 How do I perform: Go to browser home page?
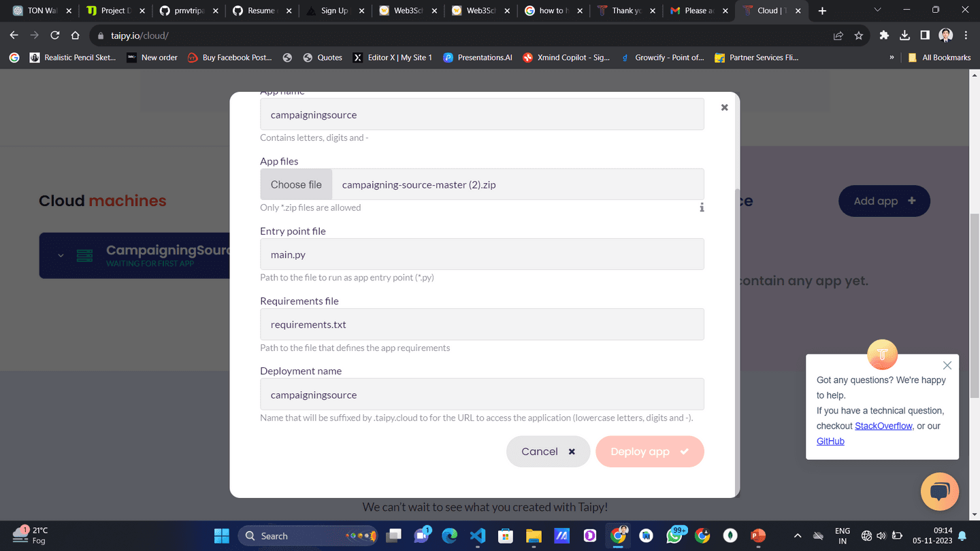(x=76, y=35)
